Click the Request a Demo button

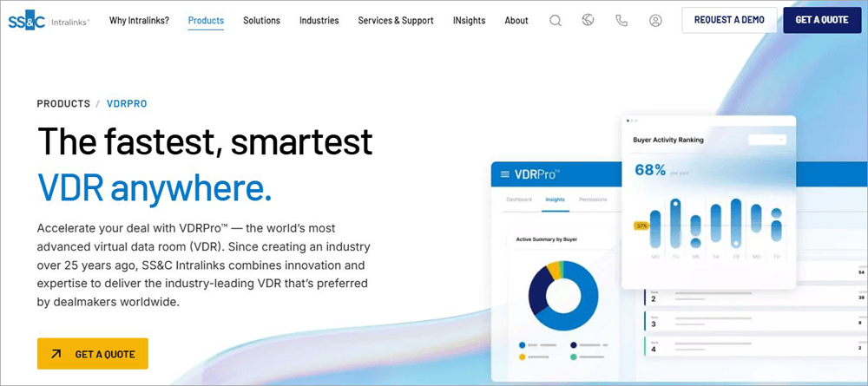729,20
